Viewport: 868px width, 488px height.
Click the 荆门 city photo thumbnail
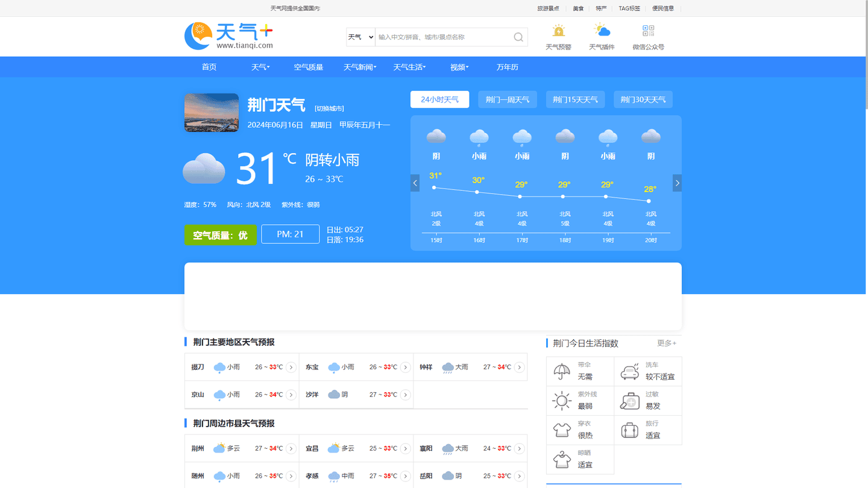tap(212, 113)
